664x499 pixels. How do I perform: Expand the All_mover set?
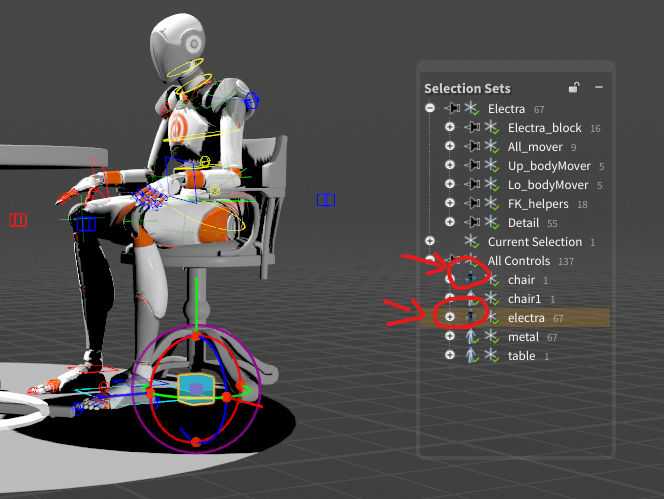click(450, 146)
